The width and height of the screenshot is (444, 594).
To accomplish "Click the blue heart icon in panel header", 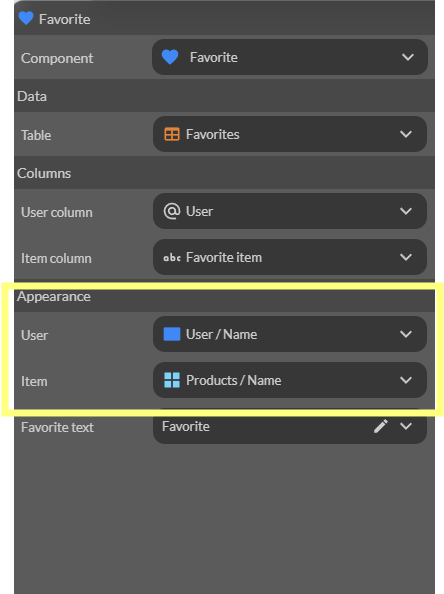I will 26,18.
